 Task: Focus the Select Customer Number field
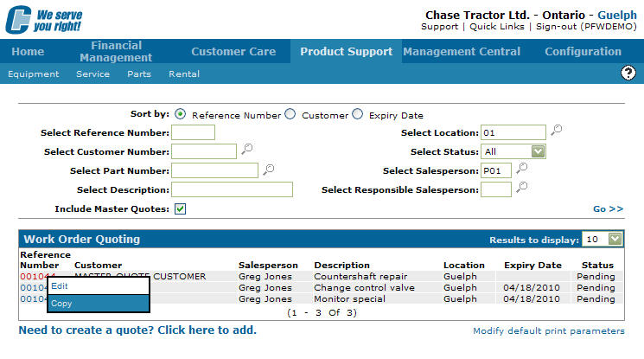click(204, 151)
